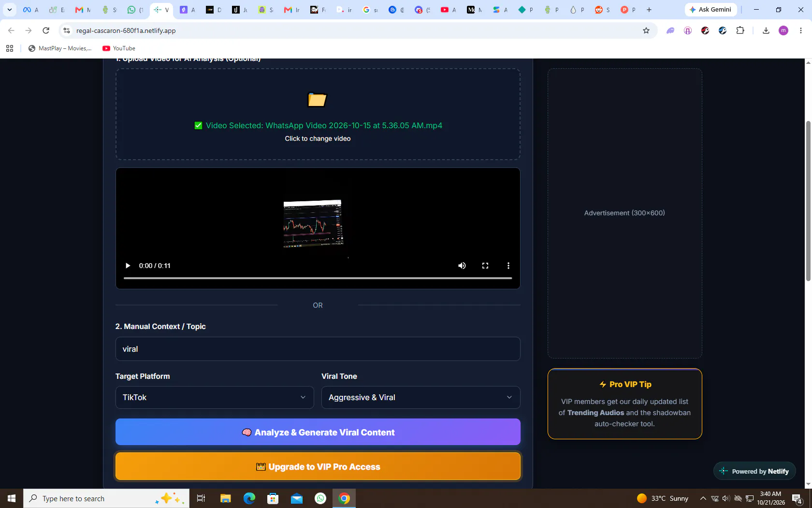Screen dimensions: 812x508
Task: Switch to the Meta AI tab
Action: coord(31,10)
